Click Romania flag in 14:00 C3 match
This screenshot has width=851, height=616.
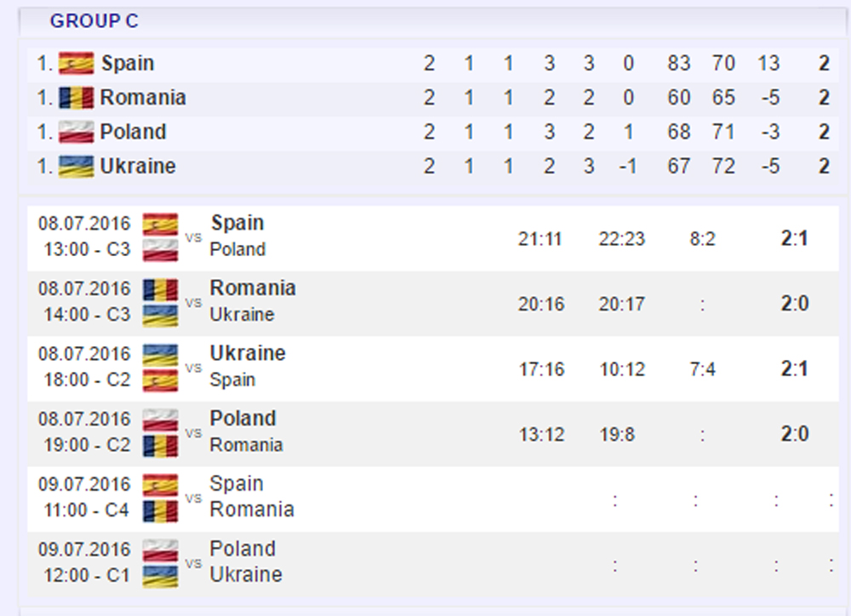click(x=160, y=289)
